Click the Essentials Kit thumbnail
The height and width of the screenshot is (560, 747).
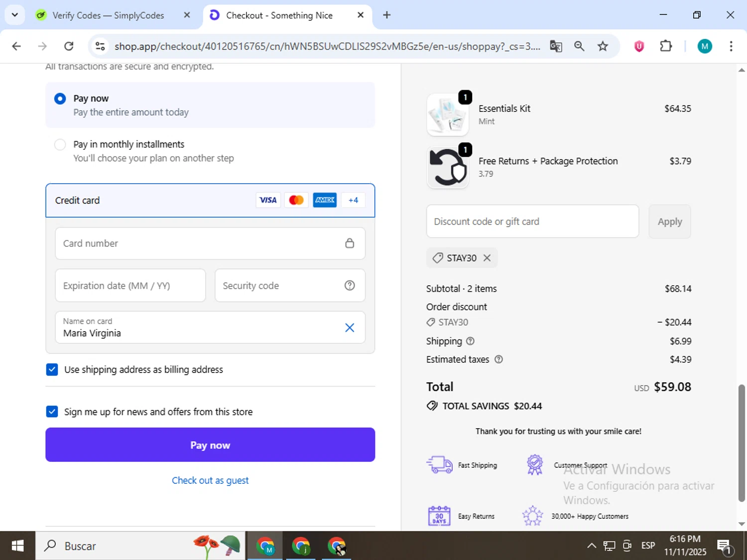tap(448, 114)
